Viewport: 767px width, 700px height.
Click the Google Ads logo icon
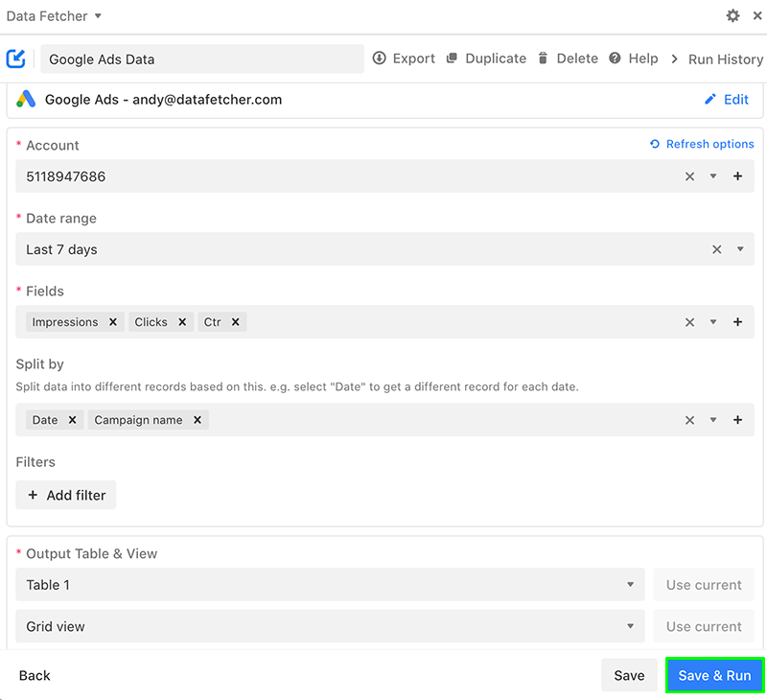pos(26,99)
